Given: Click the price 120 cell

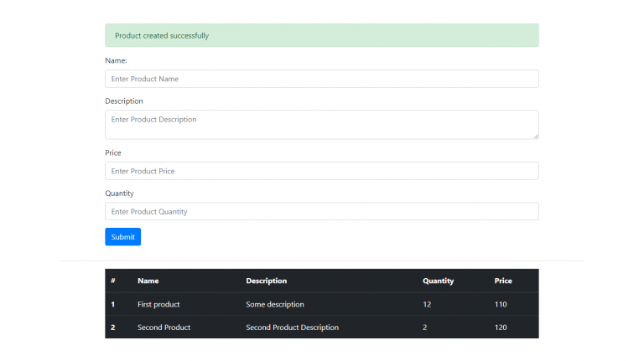Looking at the screenshot, I should 501,327.
